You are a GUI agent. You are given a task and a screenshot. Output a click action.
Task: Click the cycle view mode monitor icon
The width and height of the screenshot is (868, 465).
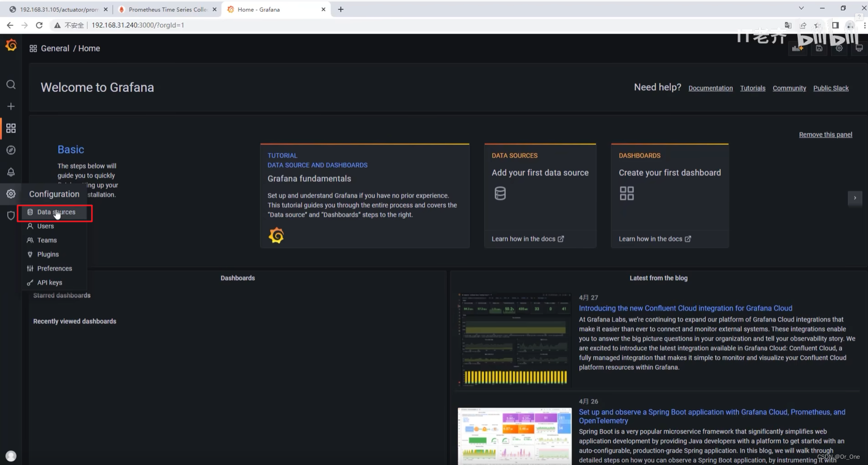[x=859, y=49]
